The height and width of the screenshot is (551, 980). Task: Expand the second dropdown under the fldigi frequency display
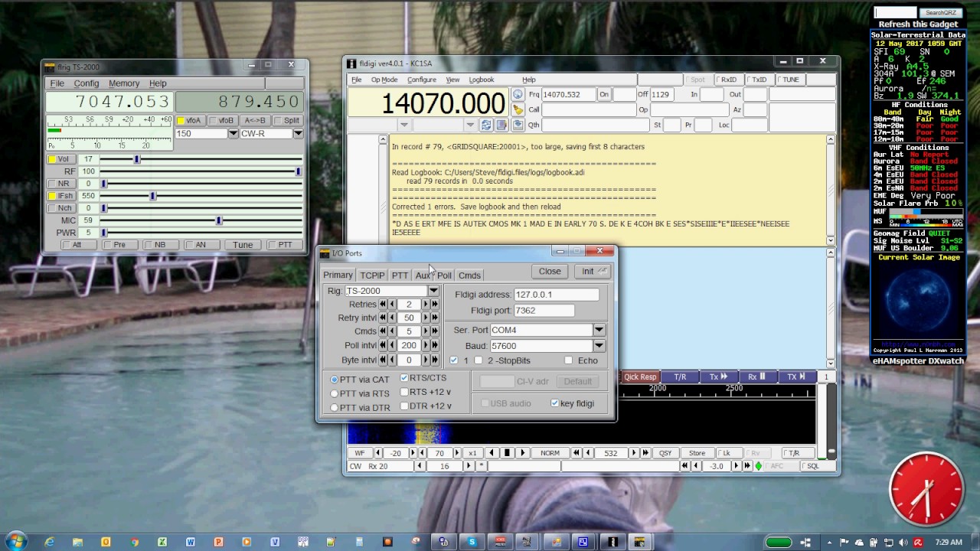click(470, 125)
